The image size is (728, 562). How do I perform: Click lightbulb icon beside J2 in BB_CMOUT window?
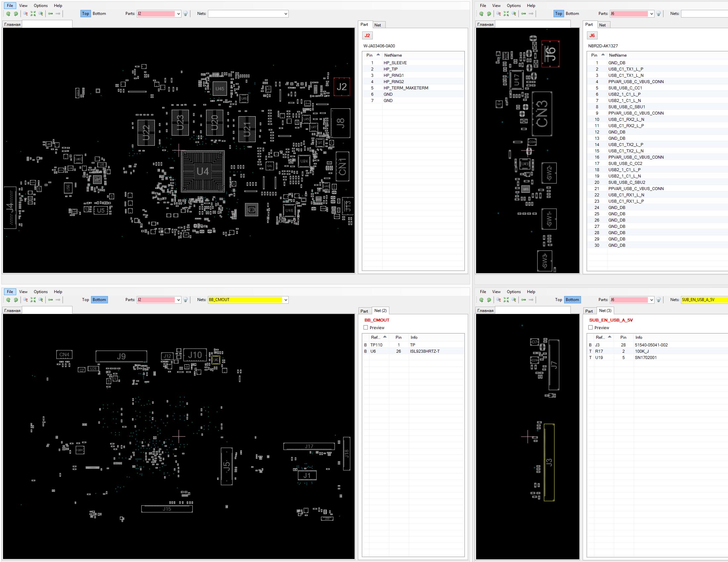pos(185,300)
